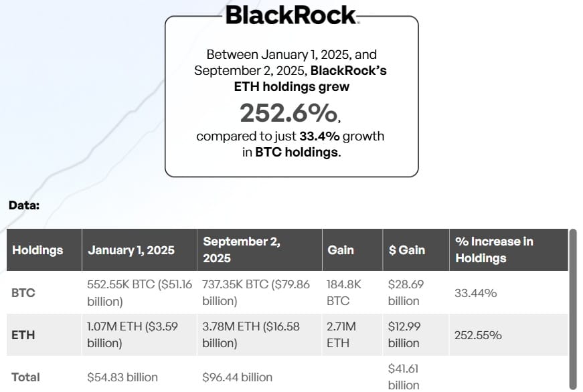Screen dimensions: 583x392
Task: Click the $ Gain column header
Action: [x=407, y=250]
